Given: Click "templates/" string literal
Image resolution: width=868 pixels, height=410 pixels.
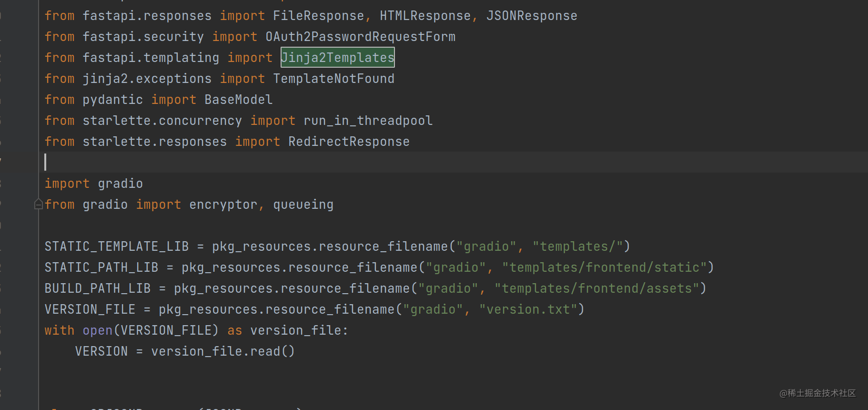Looking at the screenshot, I should [x=577, y=246].
